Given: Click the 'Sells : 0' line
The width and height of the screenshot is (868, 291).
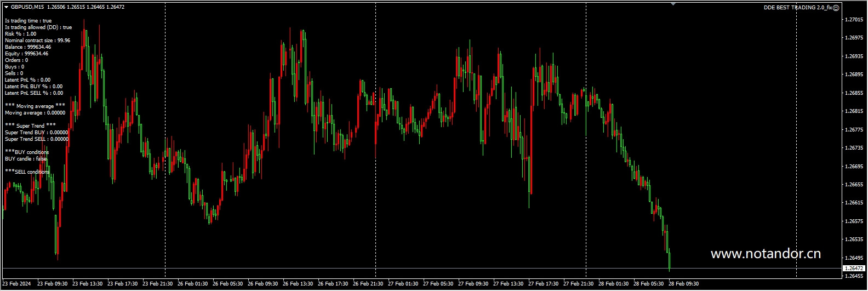Looking at the screenshot, I should pyautogui.click(x=14, y=73).
